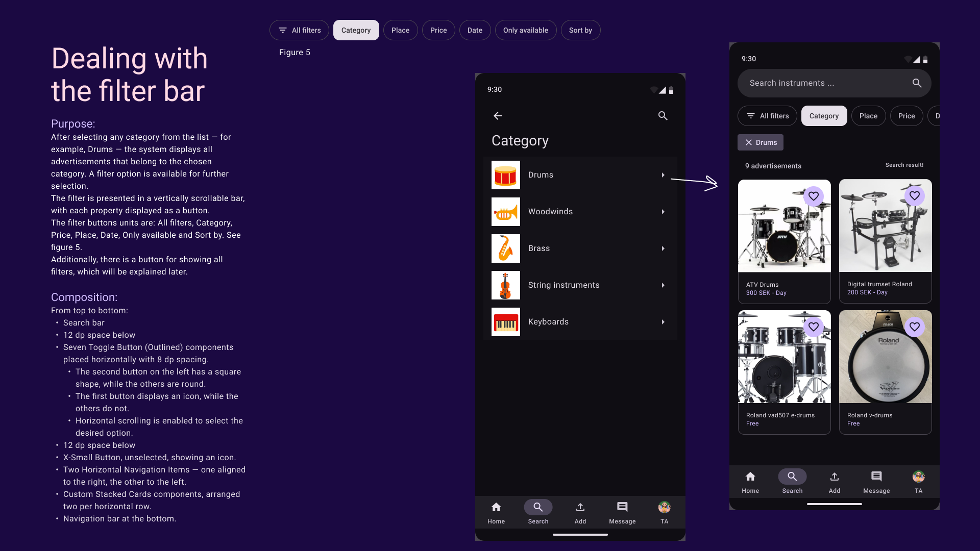Tap heart on Roland v-drums card
The image size is (980, 551).
(914, 327)
